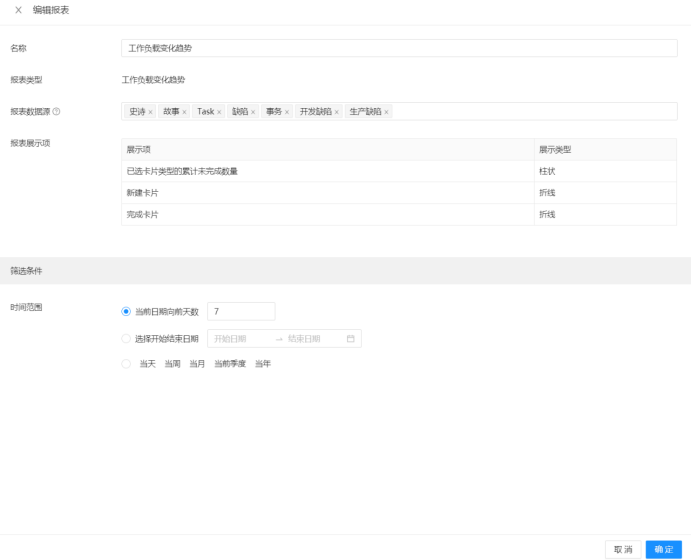
Task: Remove the Task tag
Action: coord(219,112)
